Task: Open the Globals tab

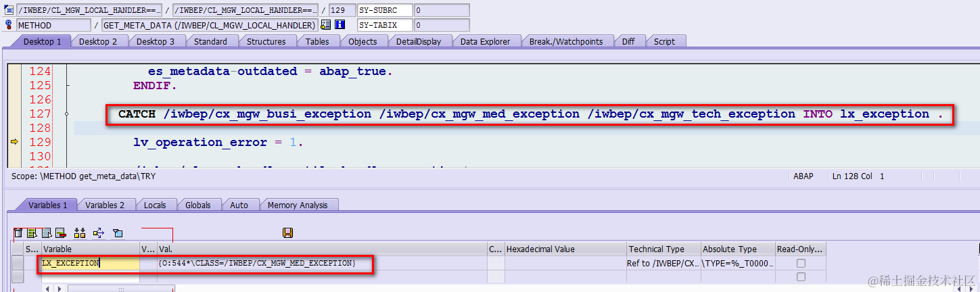Action: tap(197, 205)
